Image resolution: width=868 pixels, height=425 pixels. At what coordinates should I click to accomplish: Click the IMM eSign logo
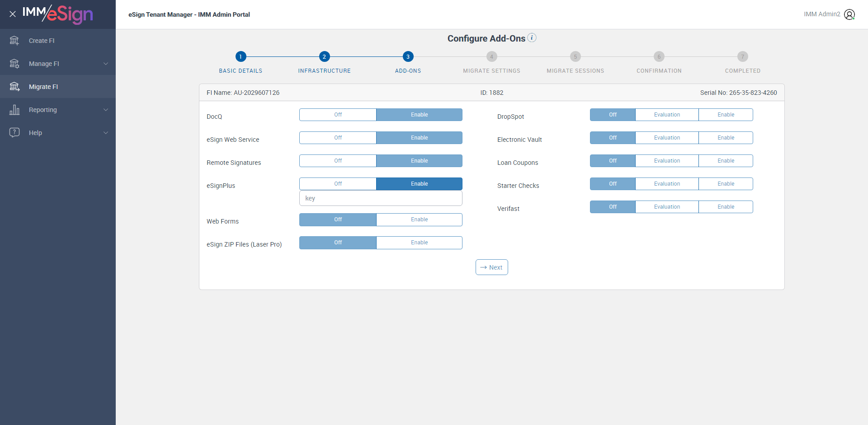(x=58, y=14)
